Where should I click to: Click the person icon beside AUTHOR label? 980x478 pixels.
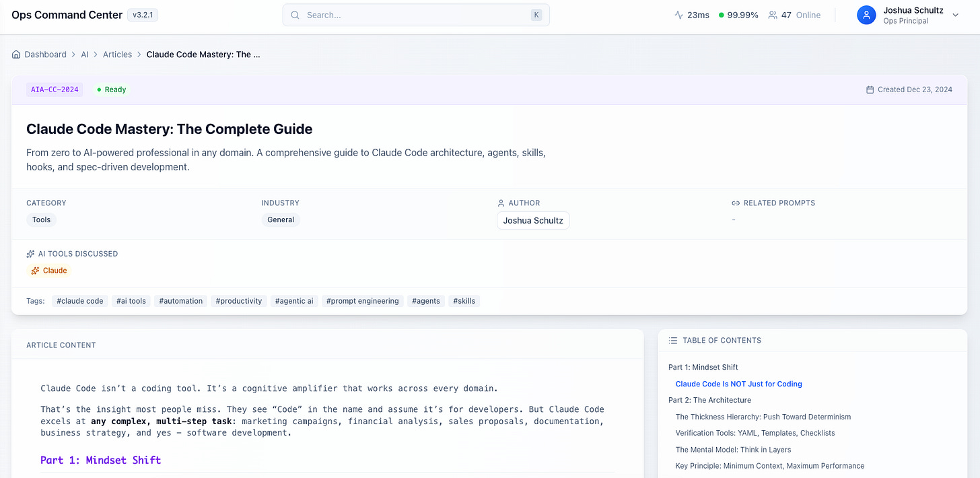[501, 203]
